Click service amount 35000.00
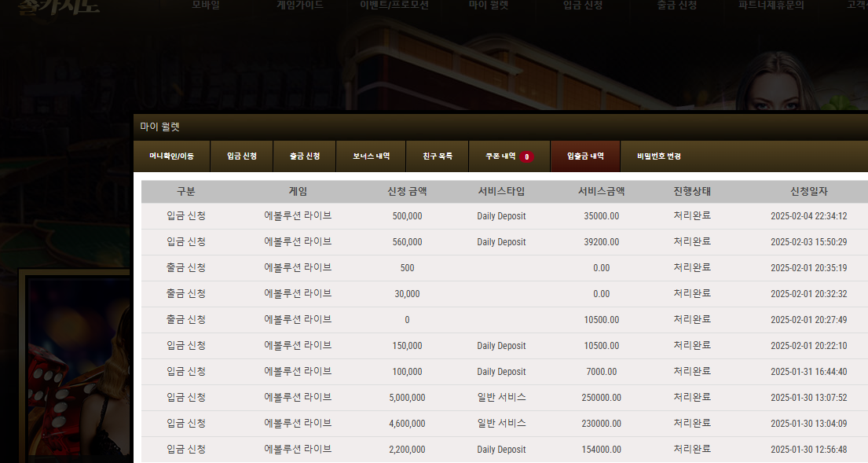Screen dimensions: 868x463 (601, 216)
